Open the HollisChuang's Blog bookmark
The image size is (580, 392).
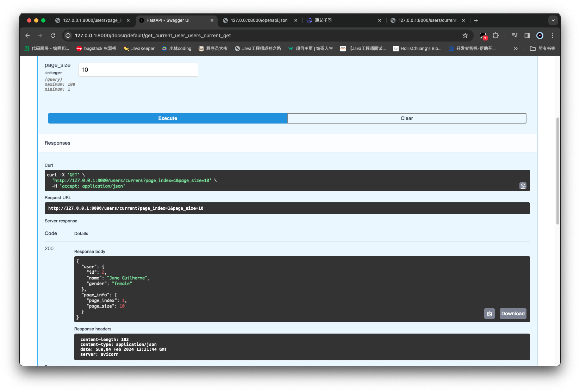(x=417, y=49)
